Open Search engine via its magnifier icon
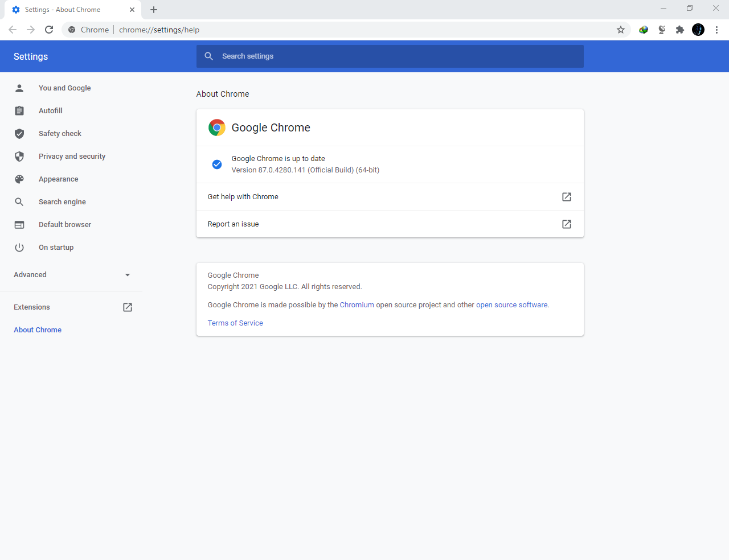729x560 pixels. coord(19,202)
